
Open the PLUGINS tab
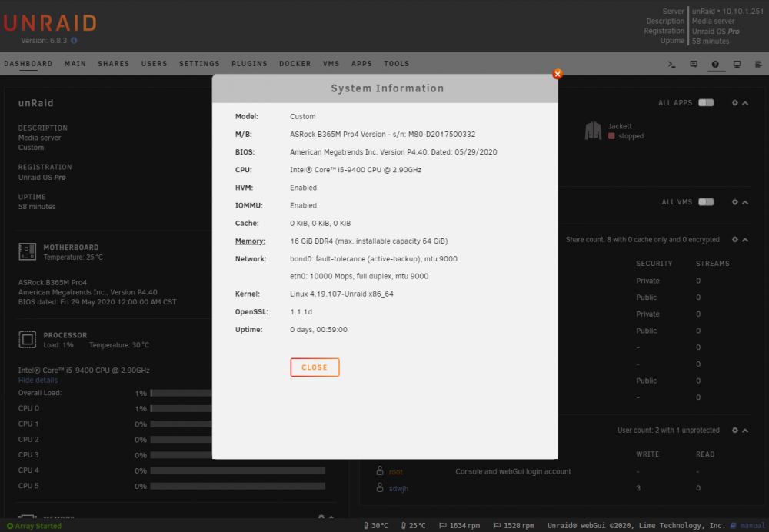pyautogui.click(x=249, y=64)
